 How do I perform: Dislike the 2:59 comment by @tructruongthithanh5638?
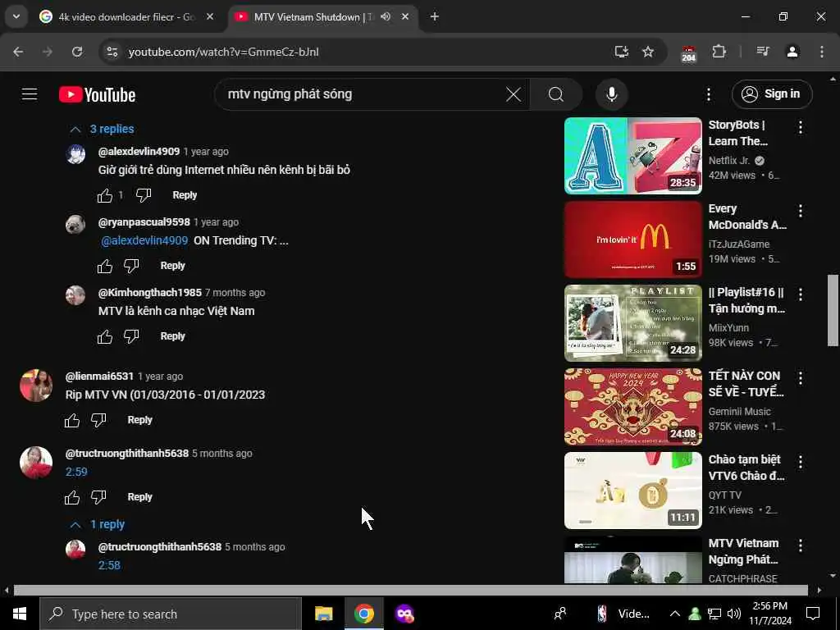click(98, 498)
